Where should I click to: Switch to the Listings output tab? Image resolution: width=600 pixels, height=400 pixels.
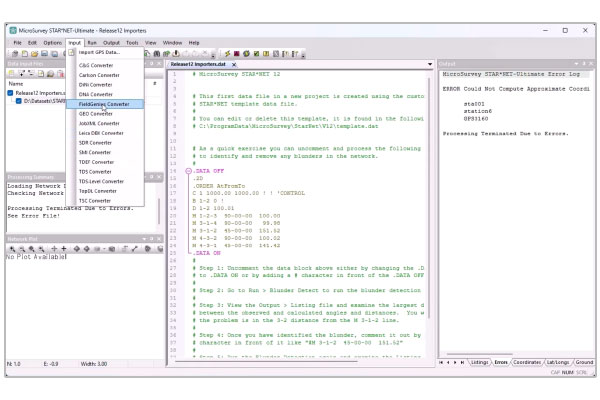[479, 362]
